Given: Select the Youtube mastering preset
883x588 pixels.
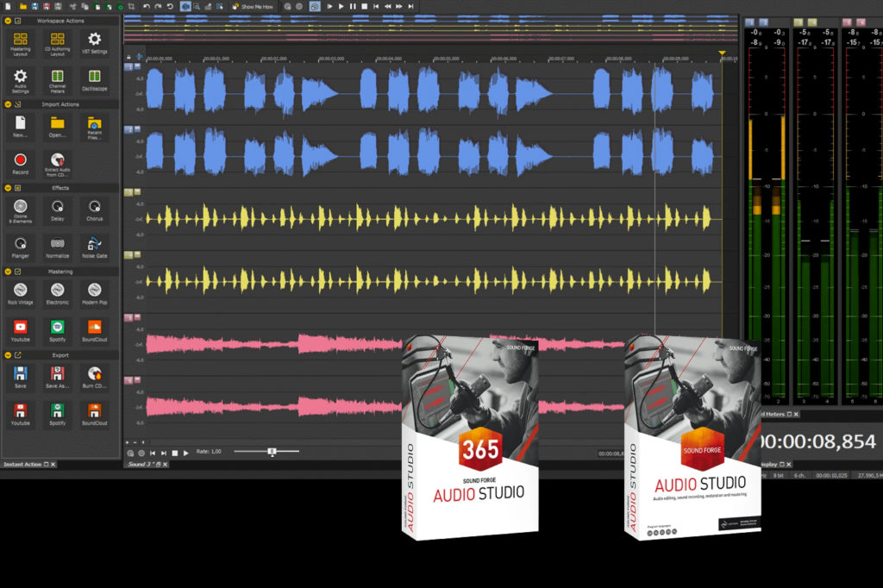Looking at the screenshot, I should coord(21,331).
